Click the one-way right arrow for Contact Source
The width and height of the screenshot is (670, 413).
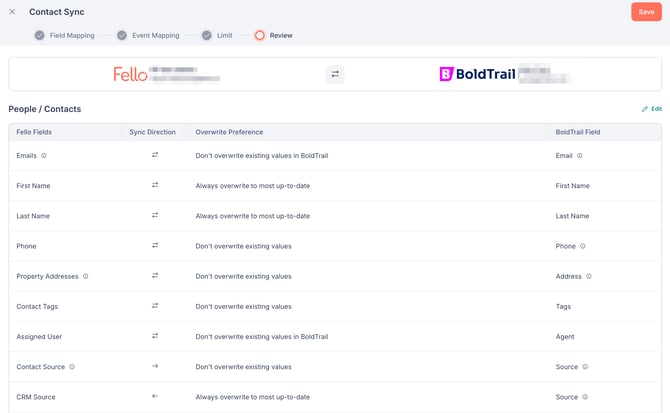[x=155, y=366]
